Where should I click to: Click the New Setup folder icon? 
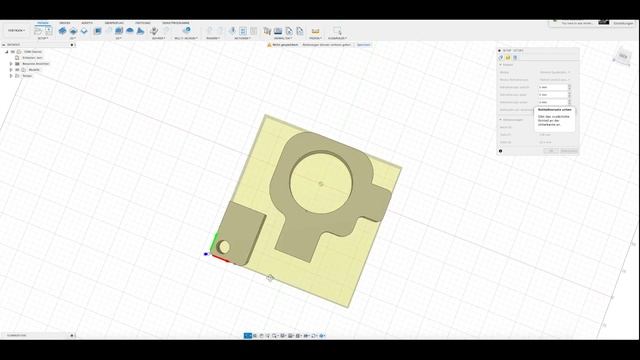point(38,31)
